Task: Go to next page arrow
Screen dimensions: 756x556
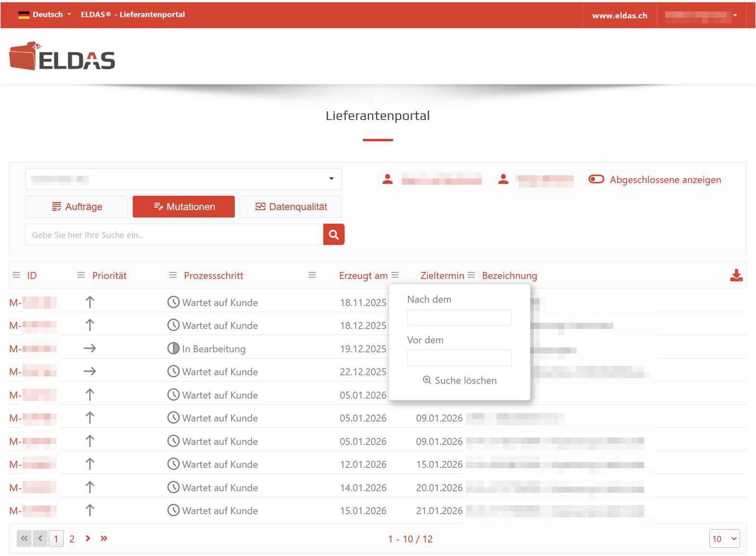Action: (x=88, y=539)
